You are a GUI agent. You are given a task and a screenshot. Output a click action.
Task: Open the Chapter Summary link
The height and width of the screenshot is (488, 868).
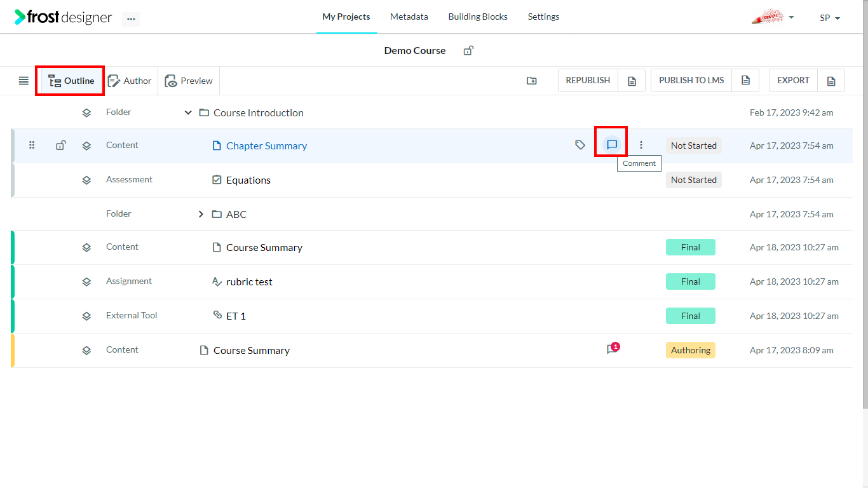pyautogui.click(x=266, y=146)
